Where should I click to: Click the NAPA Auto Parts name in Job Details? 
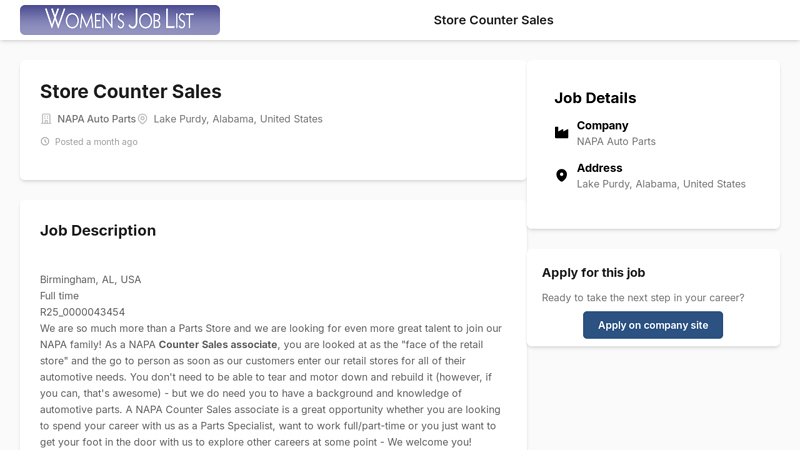pyautogui.click(x=616, y=141)
